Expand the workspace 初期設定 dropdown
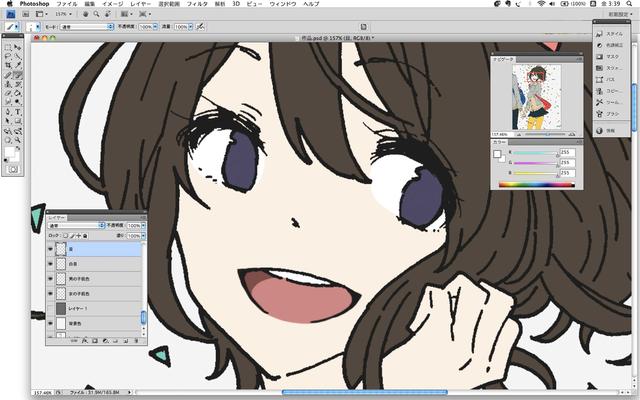Image resolution: width=640 pixels, height=400 pixels. coord(612,16)
